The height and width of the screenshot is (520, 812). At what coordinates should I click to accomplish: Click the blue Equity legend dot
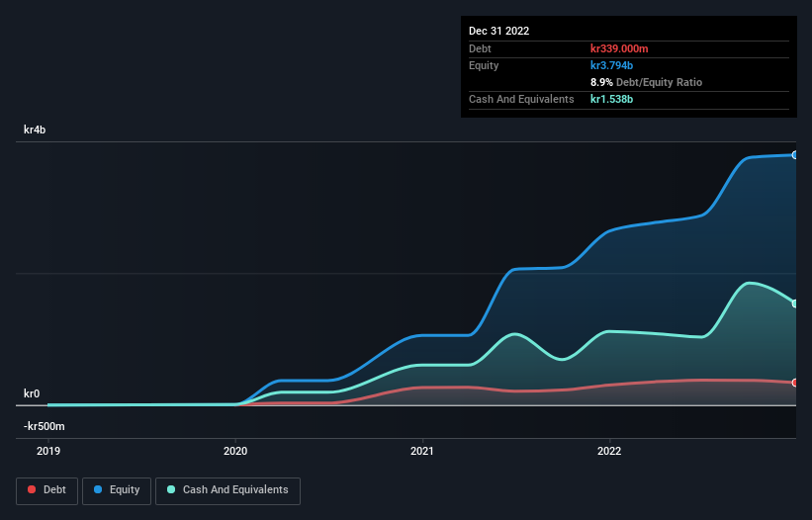pyautogui.click(x=98, y=489)
